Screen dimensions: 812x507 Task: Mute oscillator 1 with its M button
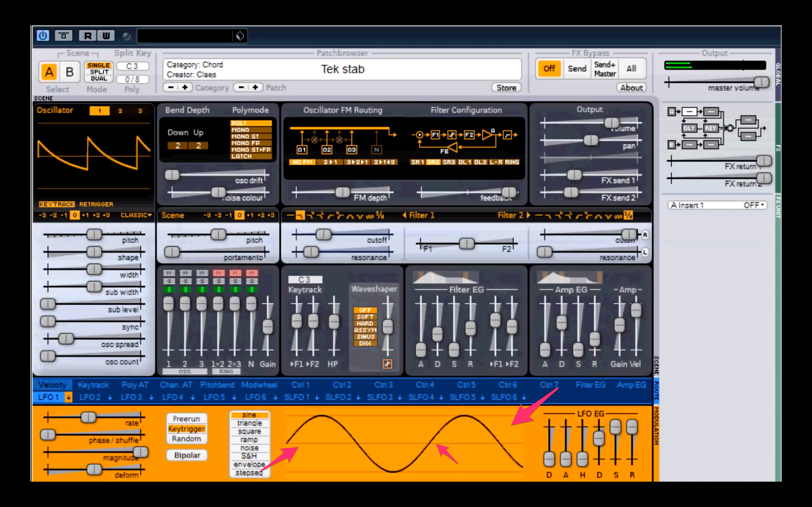(169, 273)
